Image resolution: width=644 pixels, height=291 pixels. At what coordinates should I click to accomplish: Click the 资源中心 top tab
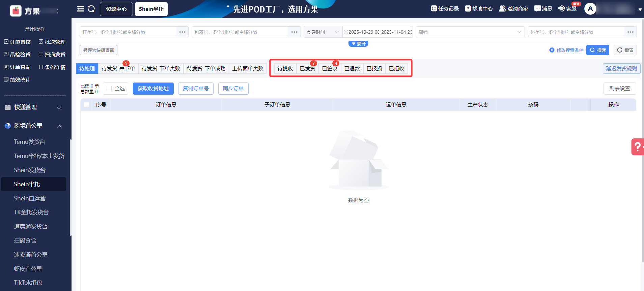(x=116, y=9)
